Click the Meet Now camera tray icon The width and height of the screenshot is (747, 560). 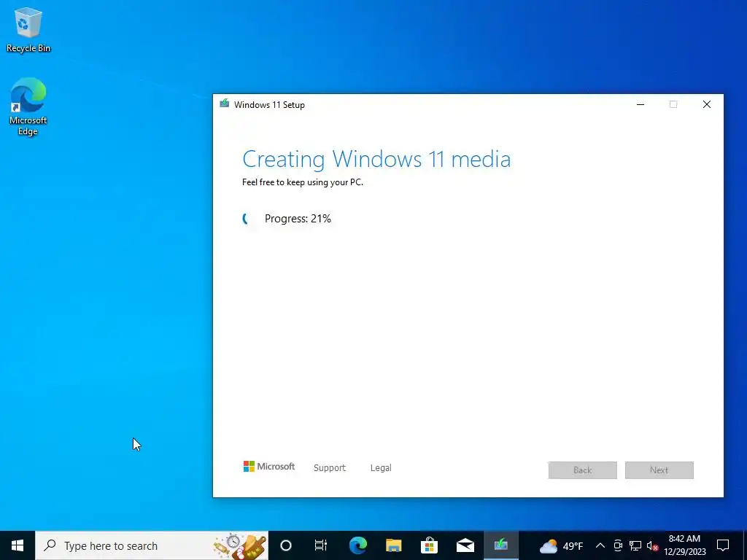[x=618, y=545]
